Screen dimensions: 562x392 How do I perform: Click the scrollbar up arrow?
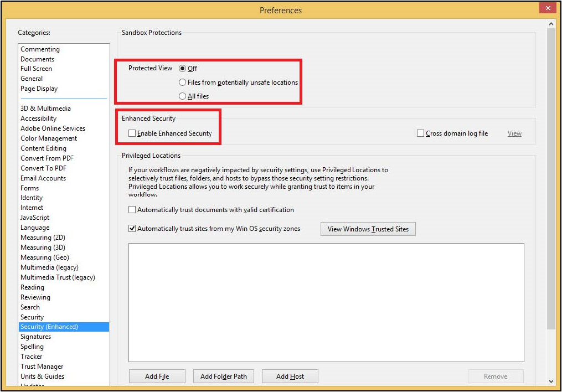click(x=551, y=24)
